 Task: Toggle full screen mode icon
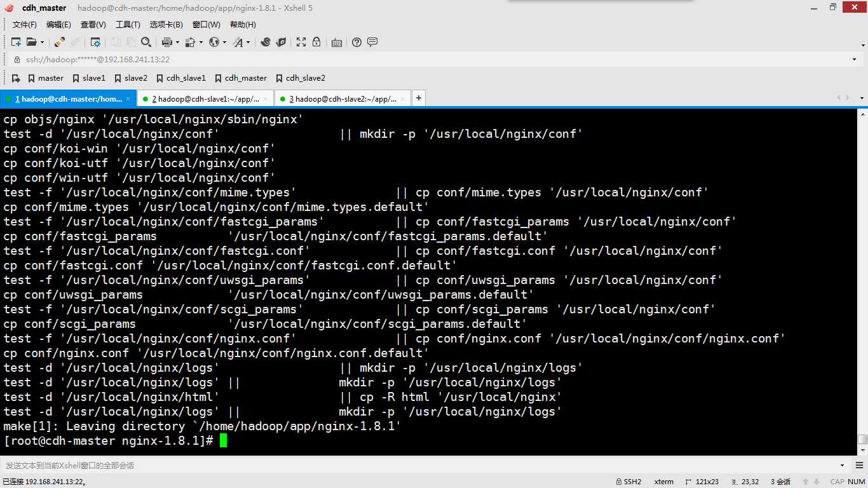pos(301,42)
